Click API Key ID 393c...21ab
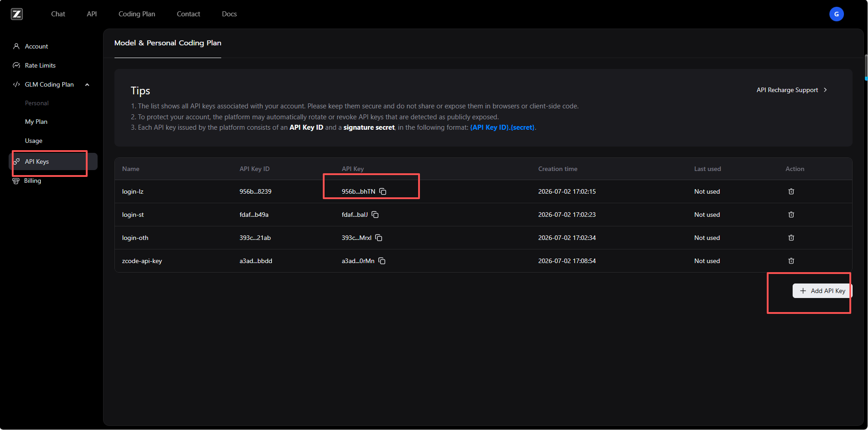Viewport: 868px width, 430px height. coord(255,238)
